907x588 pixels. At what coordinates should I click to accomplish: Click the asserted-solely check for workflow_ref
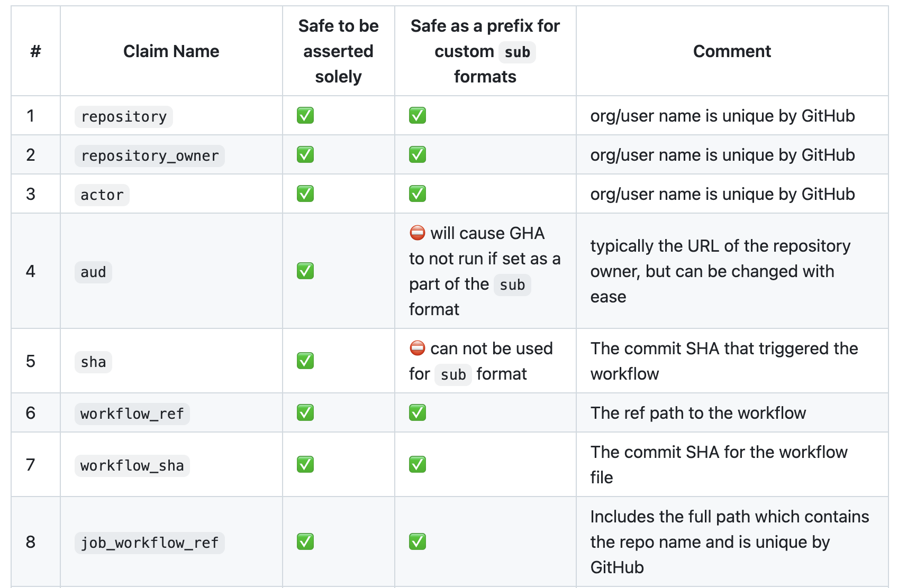pos(305,412)
